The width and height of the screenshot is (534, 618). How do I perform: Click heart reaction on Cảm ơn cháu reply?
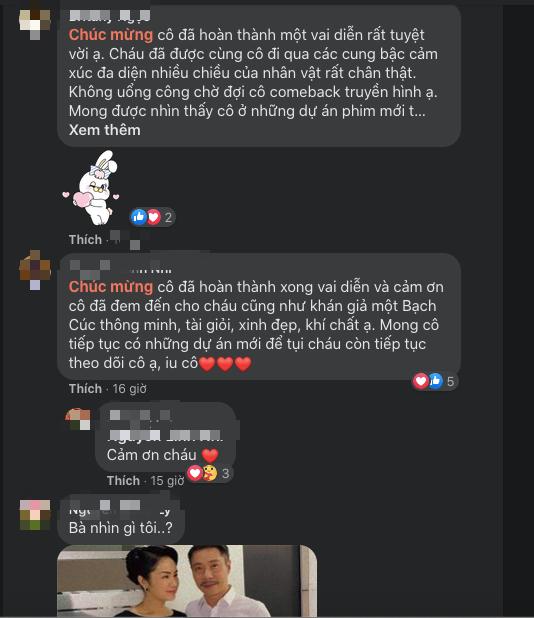(195, 473)
